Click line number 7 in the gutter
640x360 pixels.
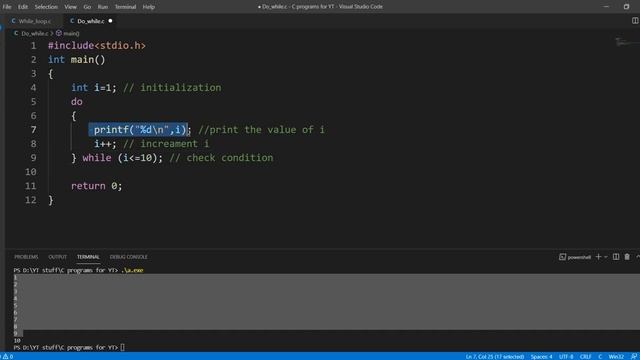coord(33,130)
